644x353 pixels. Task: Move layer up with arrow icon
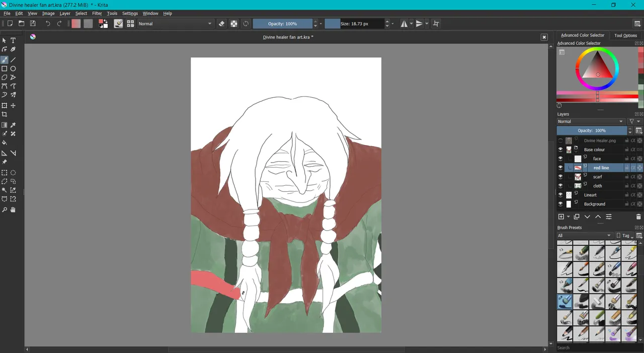598,217
